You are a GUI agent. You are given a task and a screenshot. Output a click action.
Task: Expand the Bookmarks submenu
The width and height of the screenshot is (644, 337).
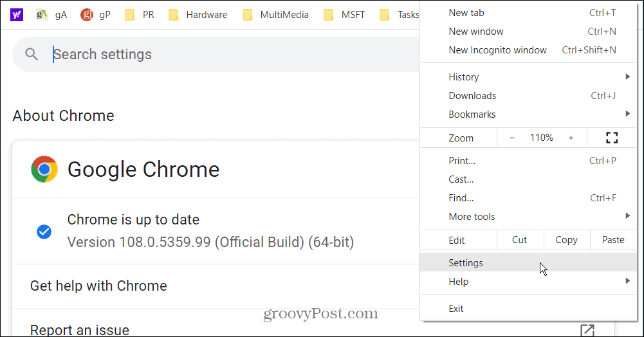(x=528, y=114)
